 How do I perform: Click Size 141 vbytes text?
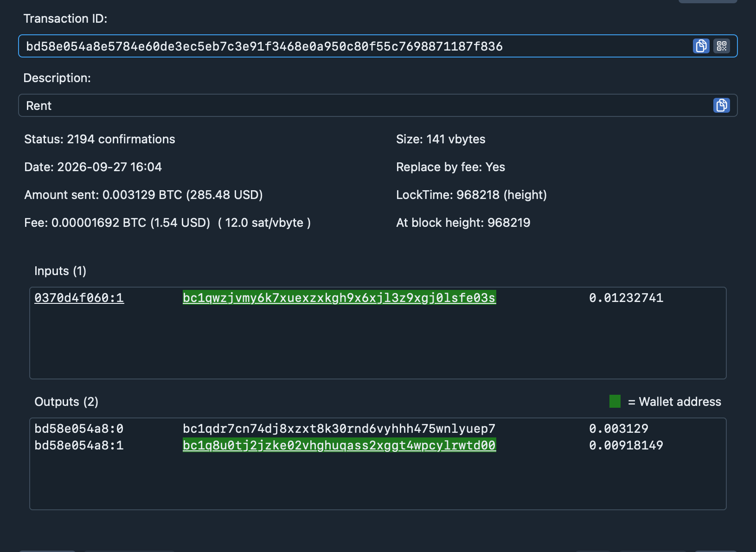pyautogui.click(x=441, y=139)
